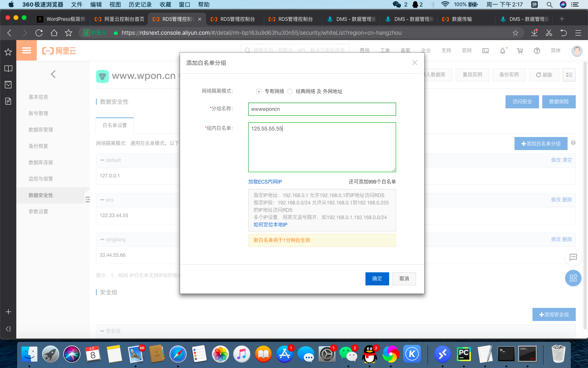Add a sidebar item with plus icon
Viewport: 588px width, 368px height.
point(8,312)
